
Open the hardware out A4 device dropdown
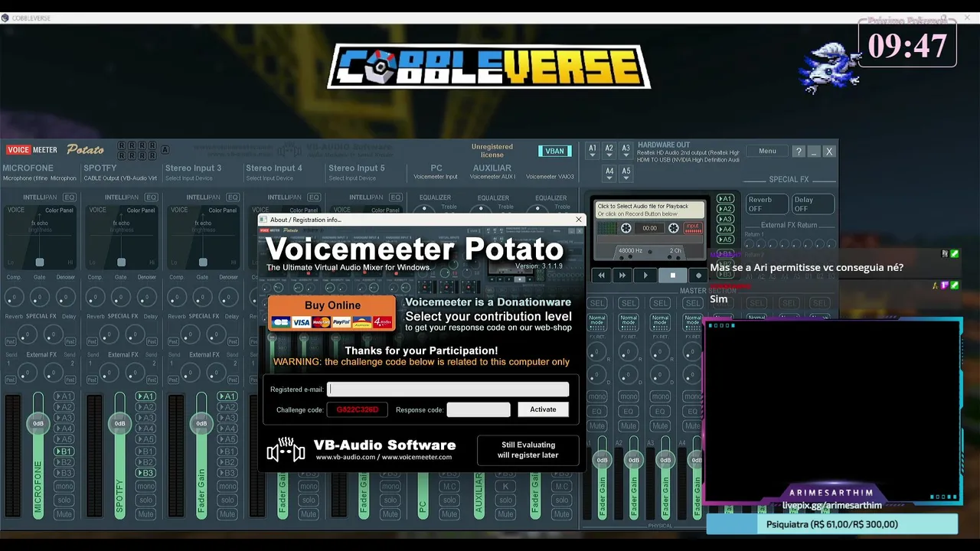click(609, 174)
